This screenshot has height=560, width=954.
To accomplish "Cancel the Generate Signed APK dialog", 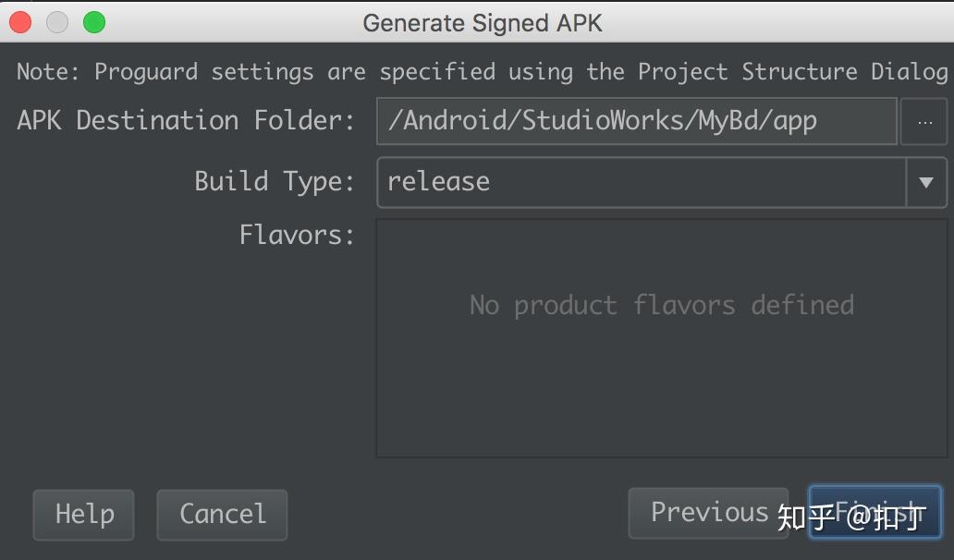I will tap(222, 515).
